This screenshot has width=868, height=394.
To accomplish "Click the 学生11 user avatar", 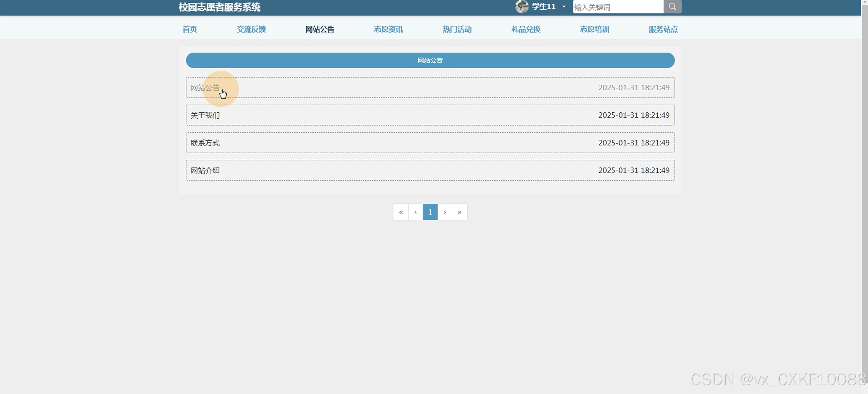I will coord(522,7).
